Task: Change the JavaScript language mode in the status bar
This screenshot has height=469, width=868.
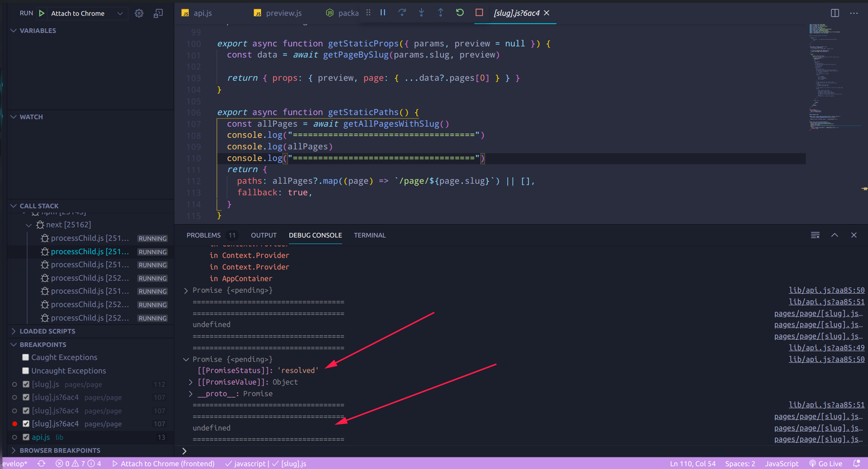Action: tap(782, 463)
